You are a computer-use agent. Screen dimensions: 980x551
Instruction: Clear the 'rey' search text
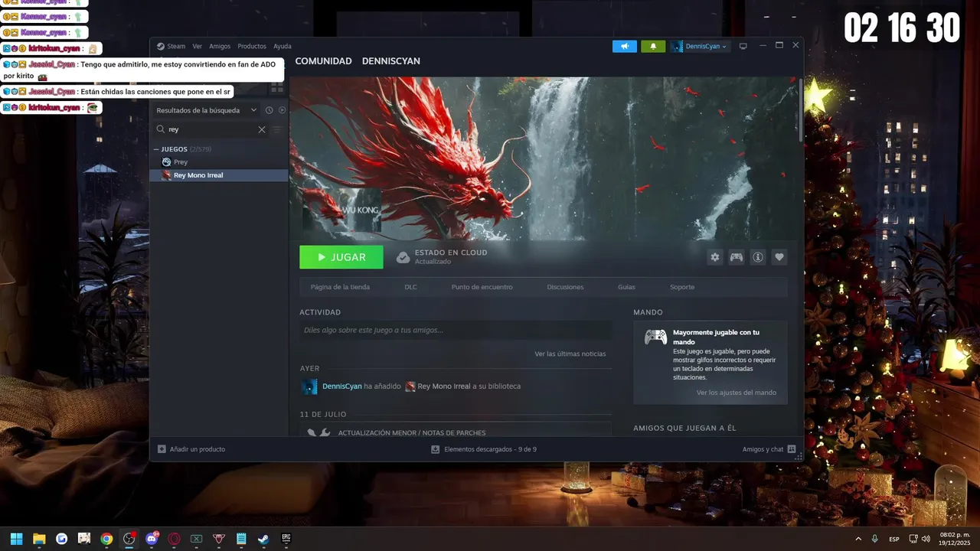pyautogui.click(x=262, y=129)
